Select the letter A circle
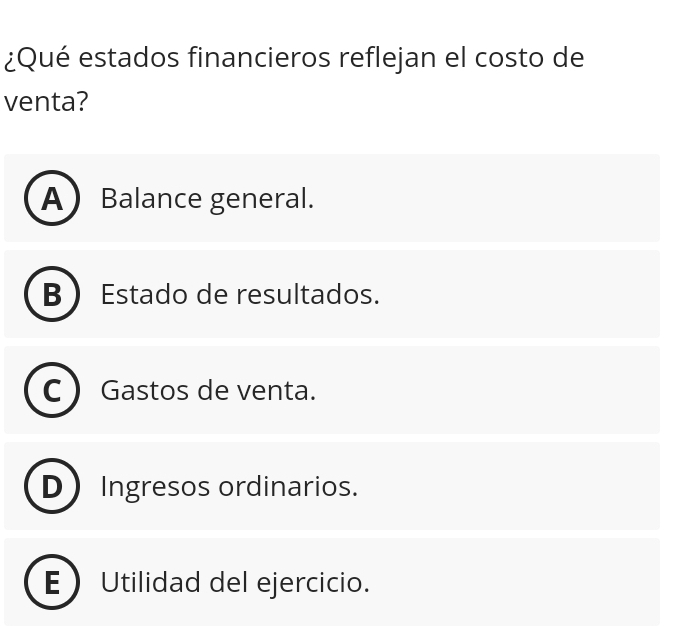The image size is (674, 630). tap(51, 199)
